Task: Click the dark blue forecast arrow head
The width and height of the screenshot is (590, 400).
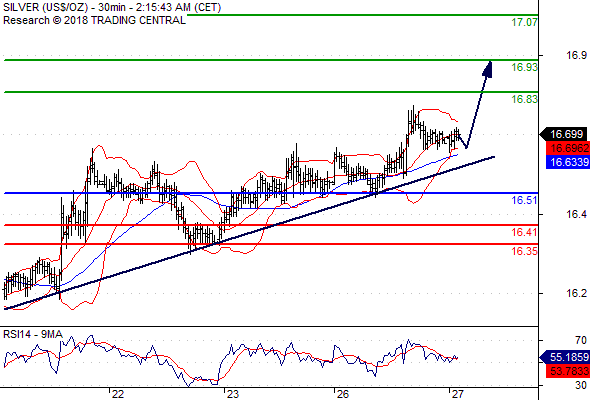Action: click(487, 69)
